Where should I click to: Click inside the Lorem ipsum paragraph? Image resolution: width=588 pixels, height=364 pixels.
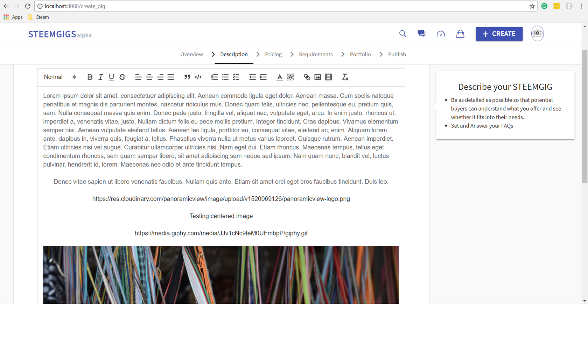coord(221,130)
